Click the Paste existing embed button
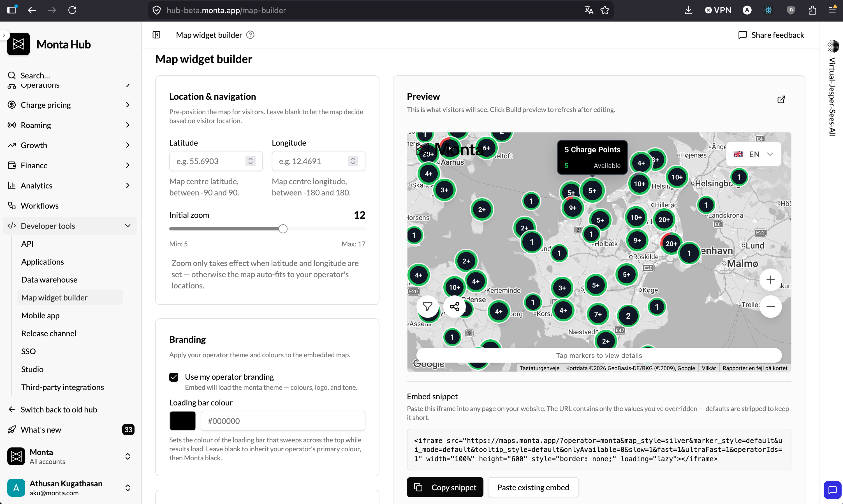 coord(533,487)
